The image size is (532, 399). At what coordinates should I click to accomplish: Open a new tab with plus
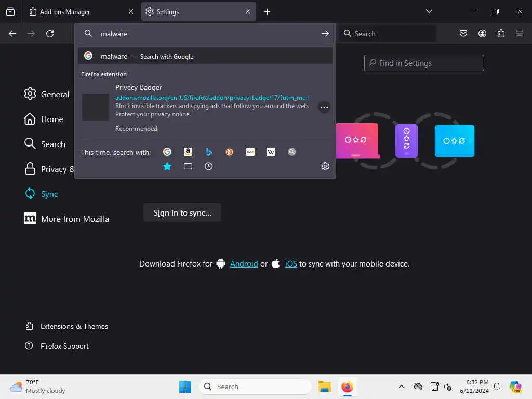point(267,12)
